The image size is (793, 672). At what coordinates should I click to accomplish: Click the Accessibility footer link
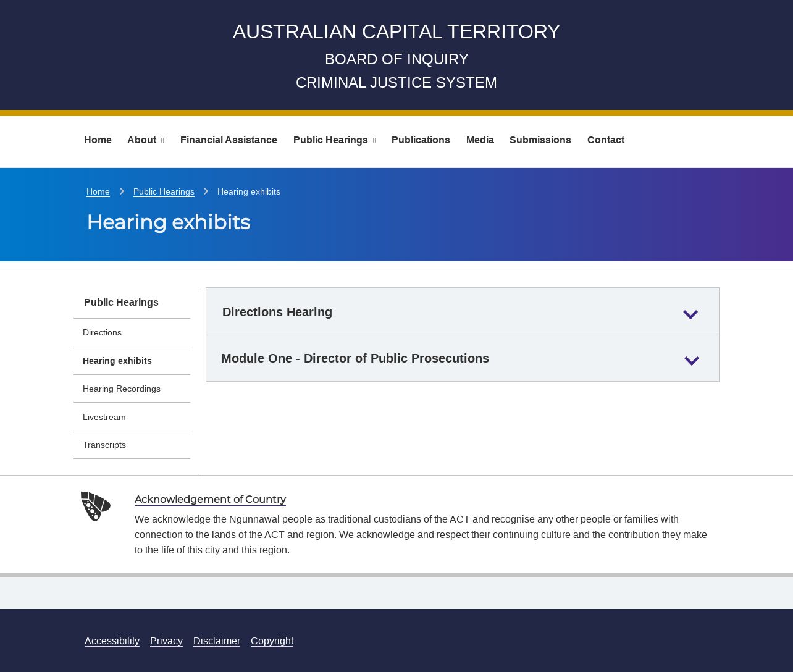pos(112,640)
